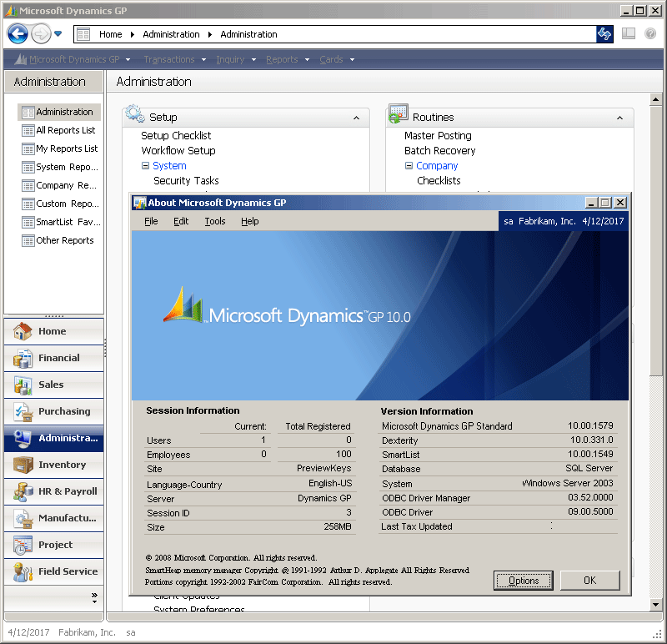Image resolution: width=667 pixels, height=644 pixels.
Task: Open File menu in About dialog
Action: coord(151,221)
